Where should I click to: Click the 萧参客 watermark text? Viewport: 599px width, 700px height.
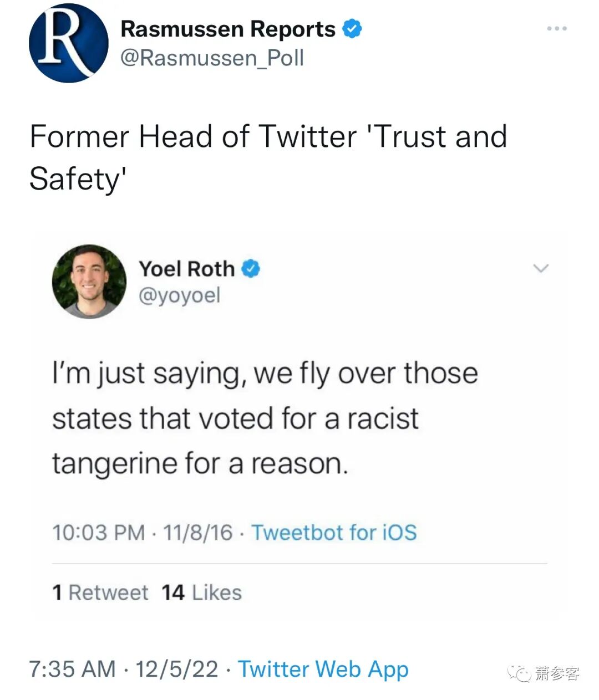tap(557, 673)
